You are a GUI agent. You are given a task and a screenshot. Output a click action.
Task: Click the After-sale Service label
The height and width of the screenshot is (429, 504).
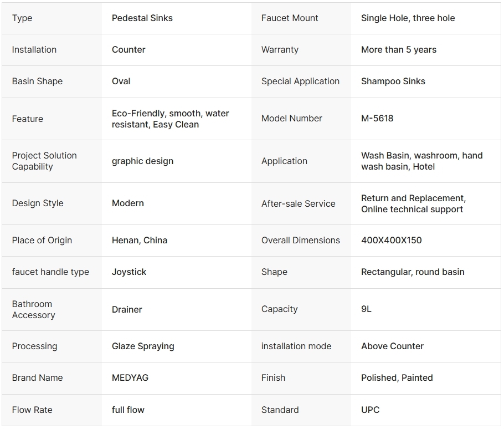298,203
